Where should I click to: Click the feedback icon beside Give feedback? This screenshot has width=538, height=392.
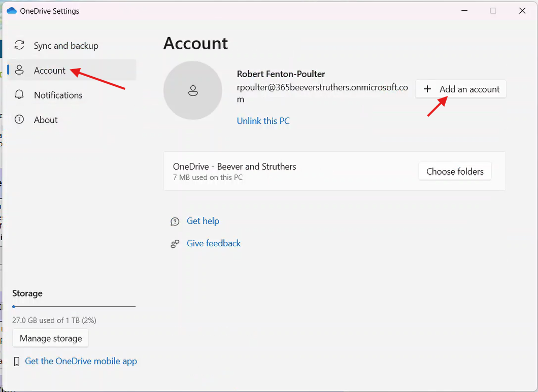tap(175, 244)
